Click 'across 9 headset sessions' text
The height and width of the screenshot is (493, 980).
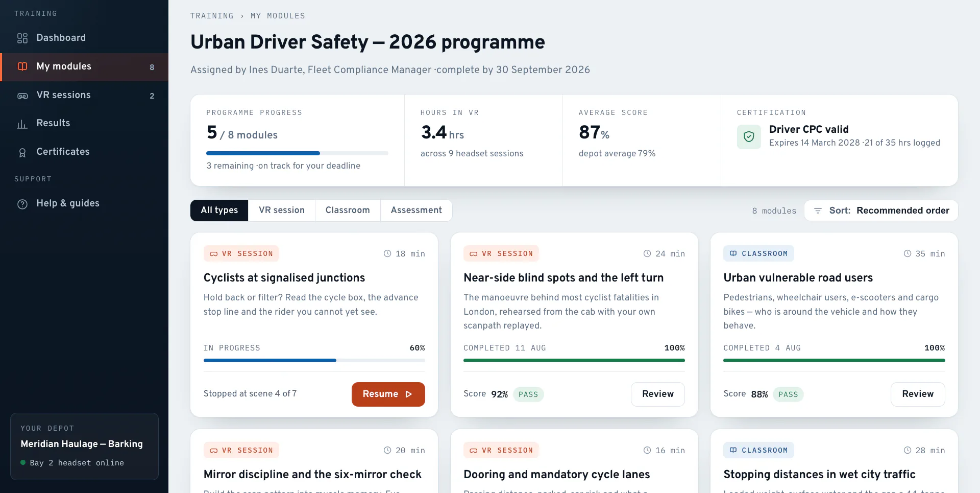point(472,154)
